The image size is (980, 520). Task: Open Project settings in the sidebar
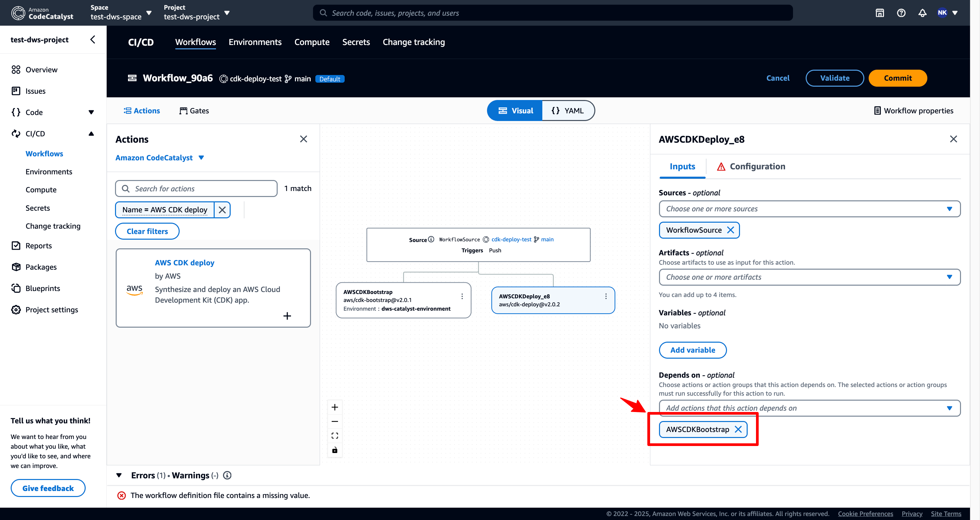click(x=51, y=310)
